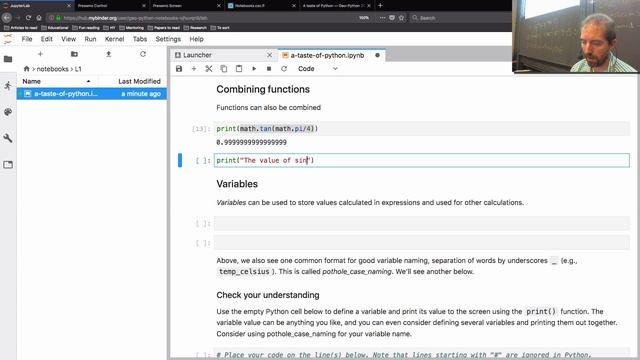Navigate to notebooks breadcrumb
The image size is (640, 360).
point(53,69)
